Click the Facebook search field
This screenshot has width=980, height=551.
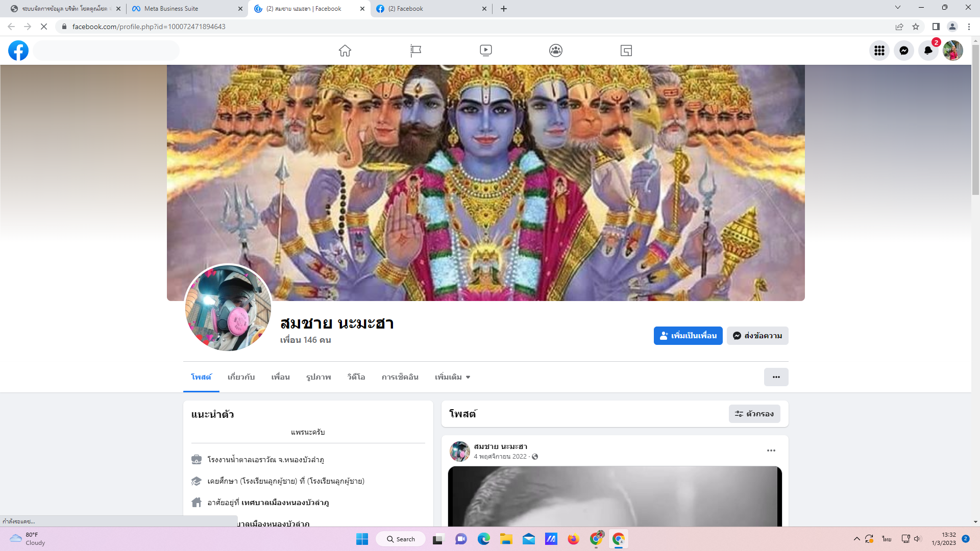point(106,51)
